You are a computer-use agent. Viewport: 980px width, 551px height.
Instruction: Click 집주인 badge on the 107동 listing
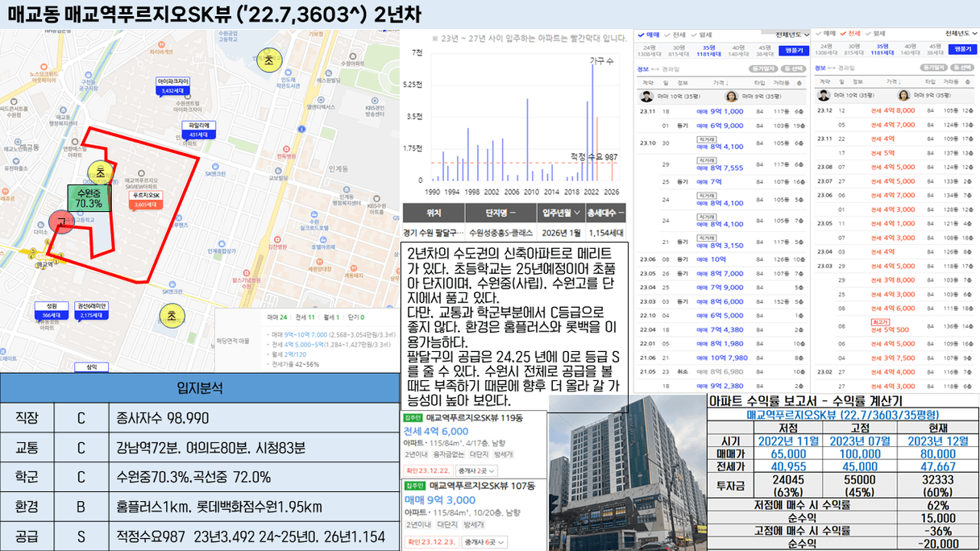414,486
